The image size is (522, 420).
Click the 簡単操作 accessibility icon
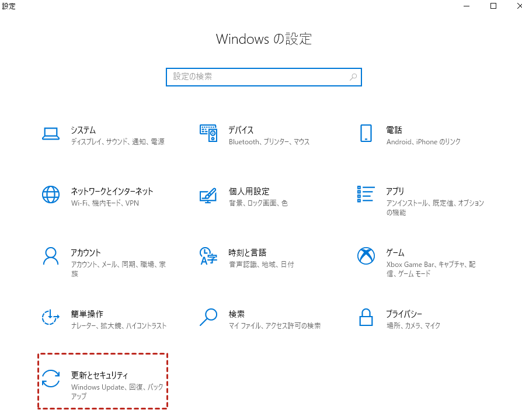[51, 317]
